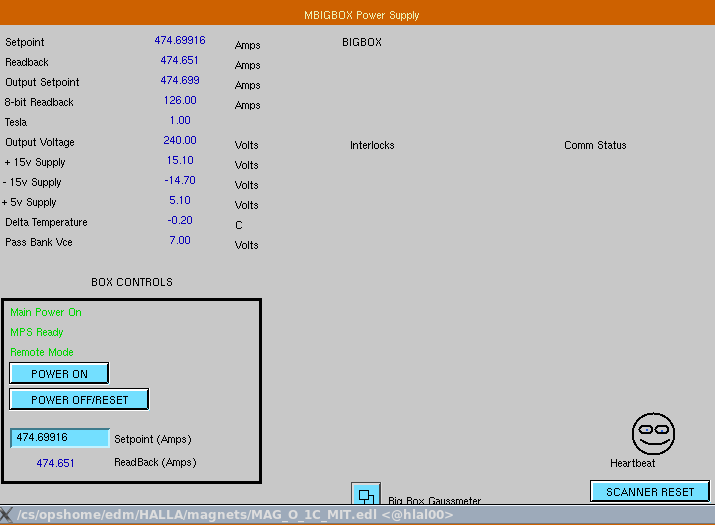Select the +15v Supply value 15.10
Viewport: 715px width, 525px height.
pyautogui.click(x=180, y=161)
